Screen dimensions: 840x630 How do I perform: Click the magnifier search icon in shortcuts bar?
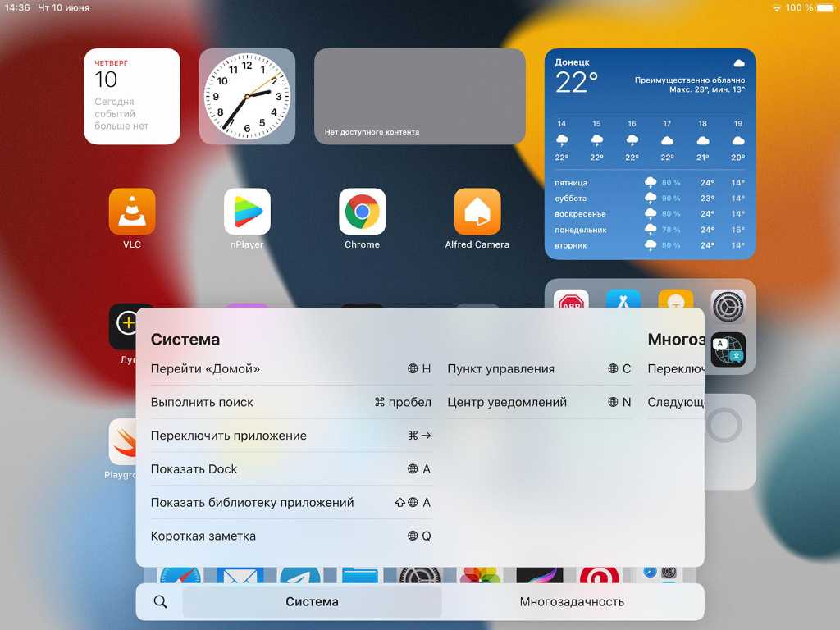pos(160,602)
